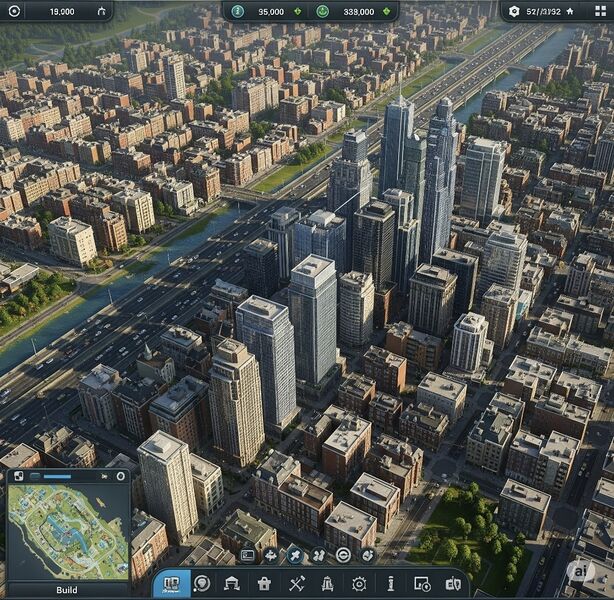Screen dimensions: 614x600
Task: Click the hexagon icon in top-right bar
Action: [514, 11]
